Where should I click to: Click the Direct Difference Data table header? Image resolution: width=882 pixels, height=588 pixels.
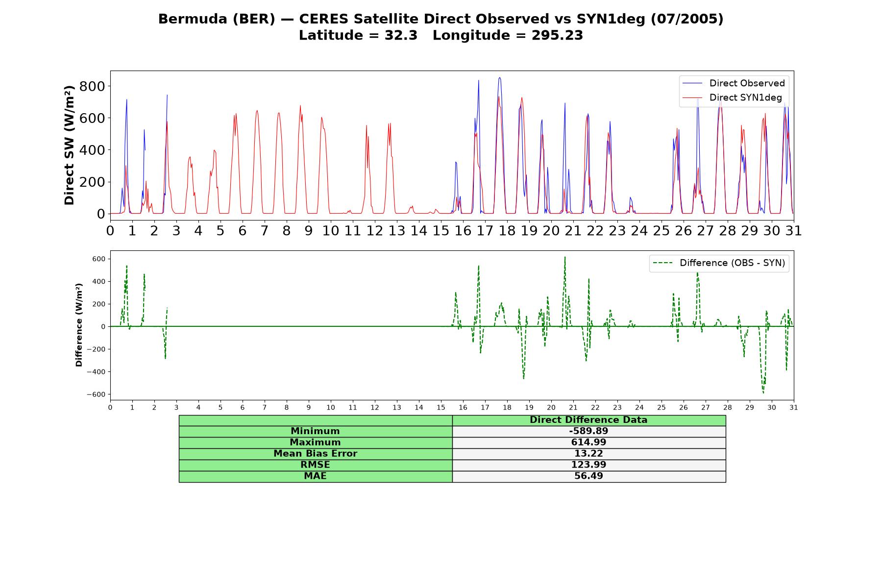[588, 420]
